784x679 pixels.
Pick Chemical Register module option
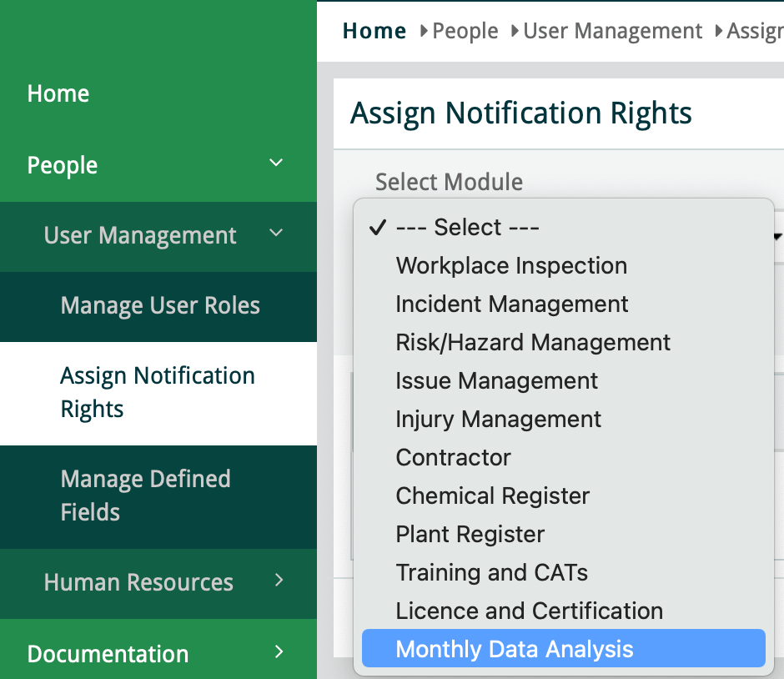pyautogui.click(x=492, y=496)
